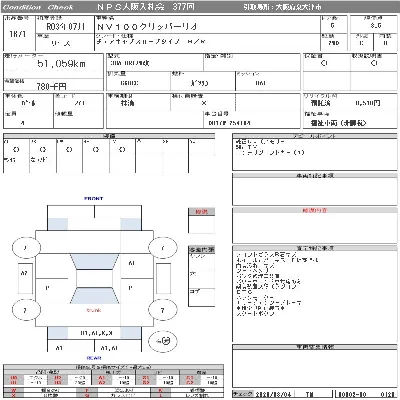Click the spare tire icon near the rear
The image size is (400, 400).
(163, 341)
